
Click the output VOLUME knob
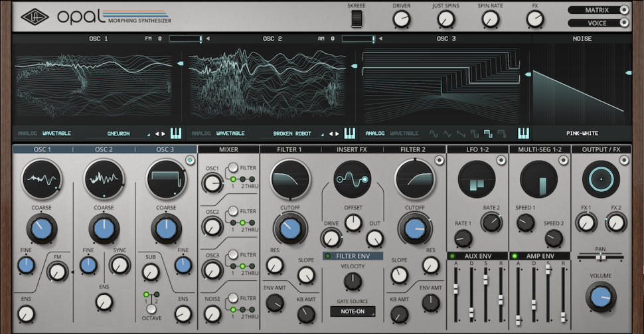coord(601,297)
